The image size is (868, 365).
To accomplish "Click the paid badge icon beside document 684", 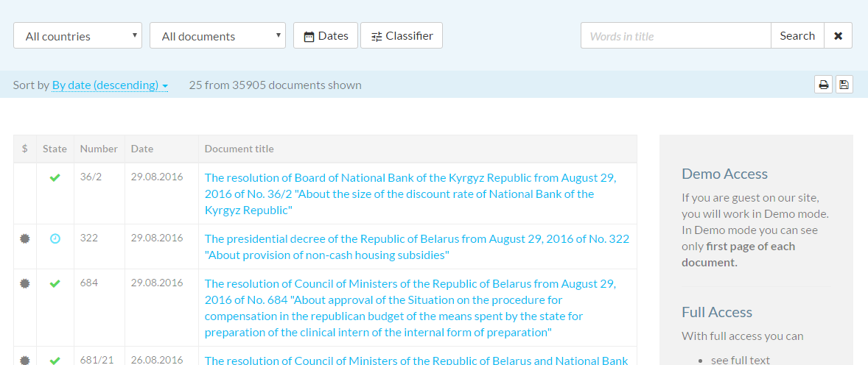I will coord(25,283).
